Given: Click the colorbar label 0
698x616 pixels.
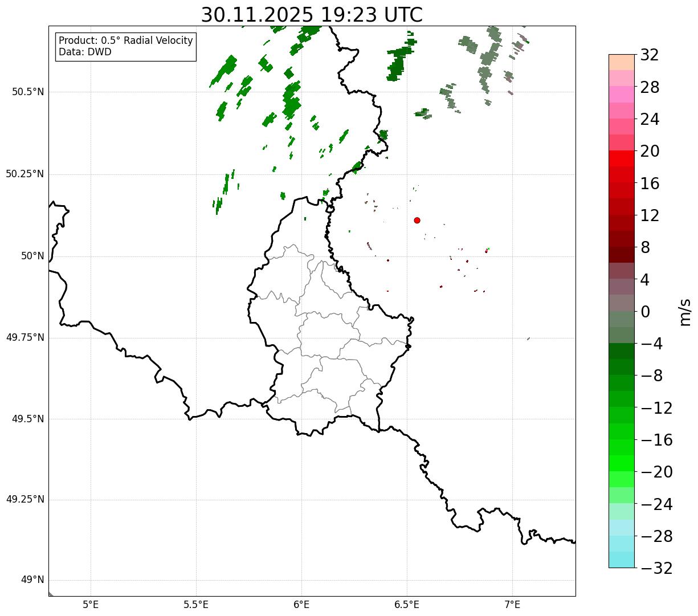Looking at the screenshot, I should (x=645, y=312).
